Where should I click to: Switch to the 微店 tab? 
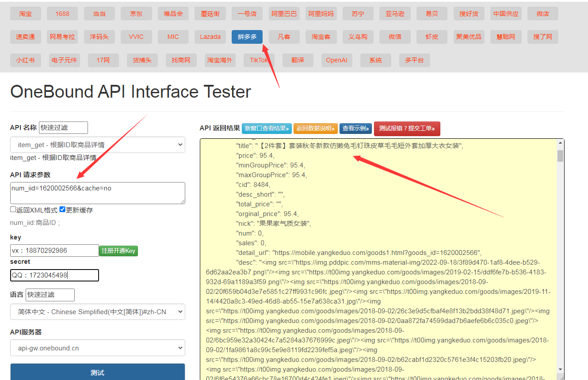coord(543,14)
